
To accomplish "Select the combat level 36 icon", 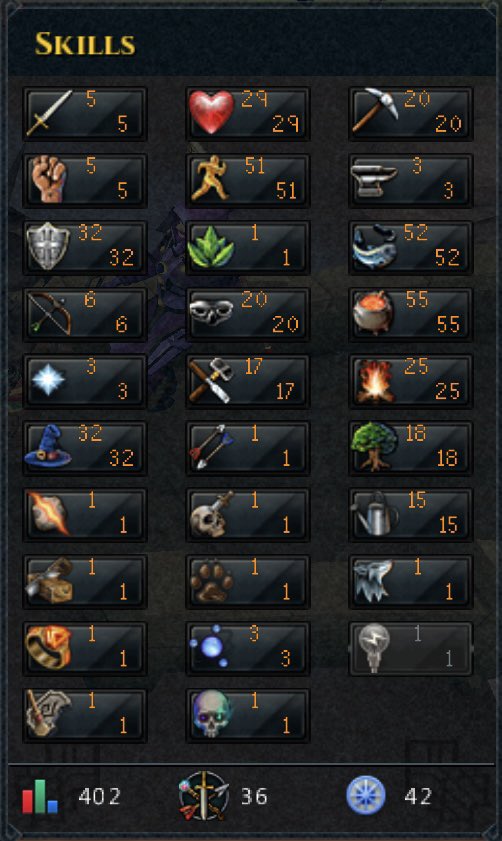I will pos(204,796).
